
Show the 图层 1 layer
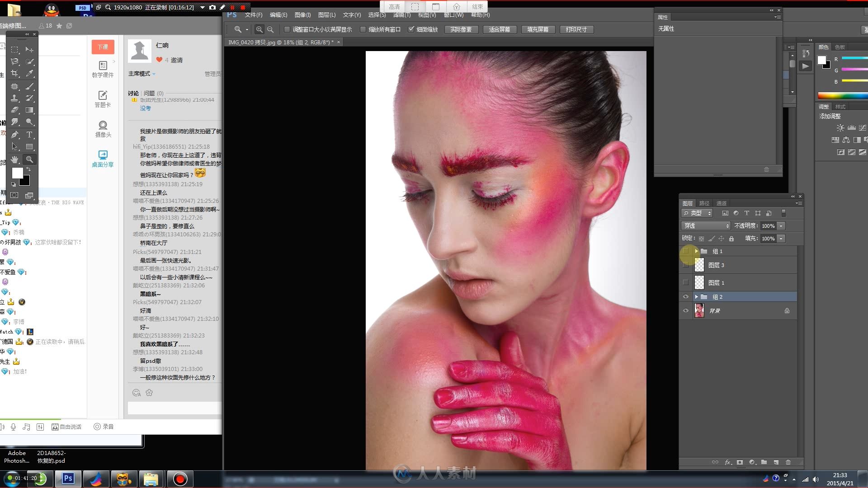(x=686, y=282)
